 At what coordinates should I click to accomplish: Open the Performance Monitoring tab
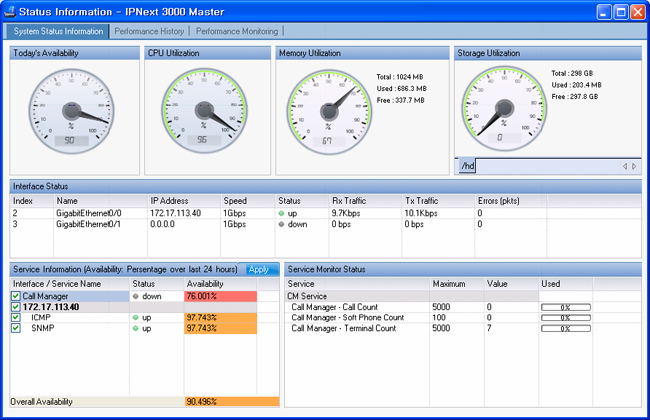click(237, 31)
